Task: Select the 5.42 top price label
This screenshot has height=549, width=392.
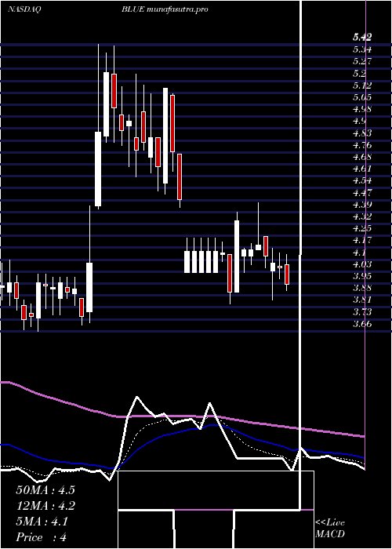Action: [x=362, y=37]
